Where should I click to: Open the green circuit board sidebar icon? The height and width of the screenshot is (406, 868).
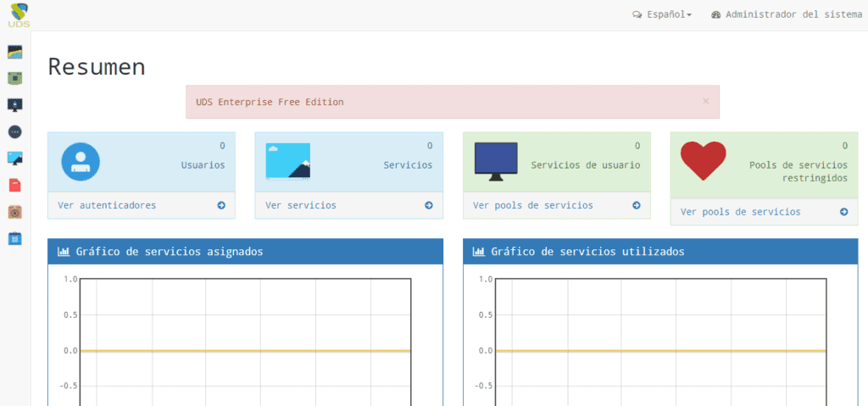pyautogui.click(x=15, y=78)
